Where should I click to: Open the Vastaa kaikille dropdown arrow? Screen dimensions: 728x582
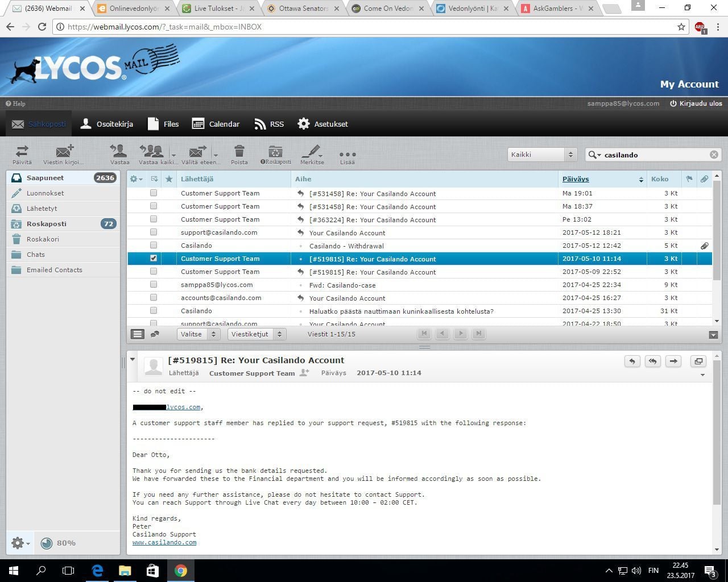173,154
